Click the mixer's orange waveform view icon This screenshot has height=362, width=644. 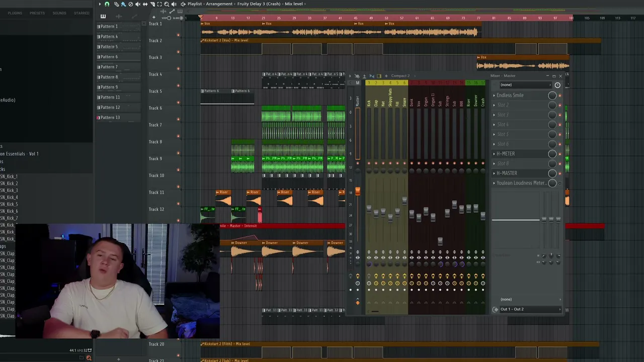tap(379, 76)
